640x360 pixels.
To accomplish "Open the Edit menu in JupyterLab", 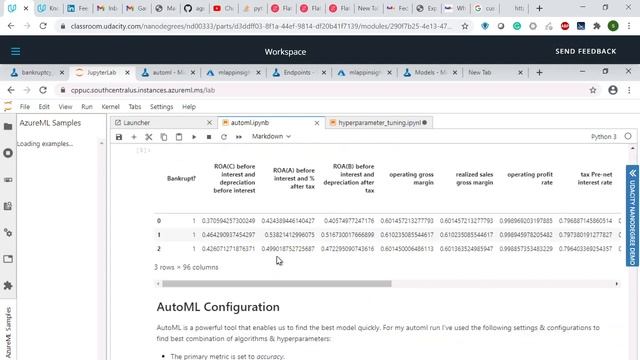I will point(44,107).
